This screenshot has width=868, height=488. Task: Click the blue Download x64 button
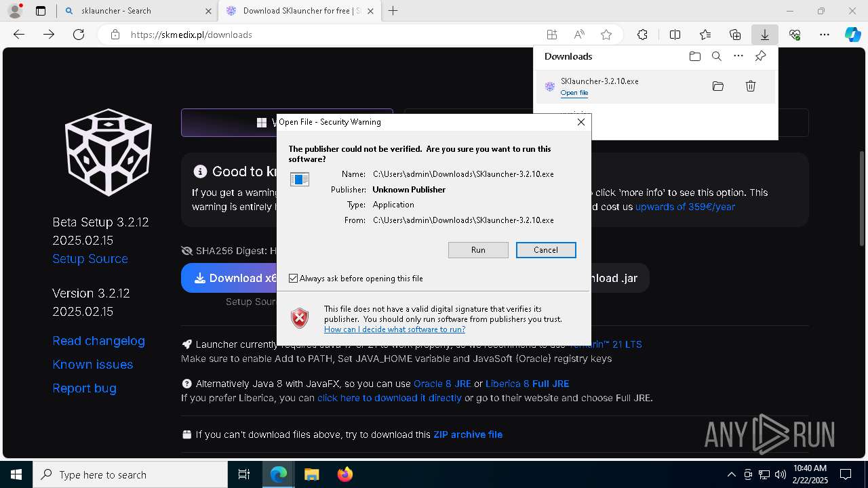[x=229, y=279]
